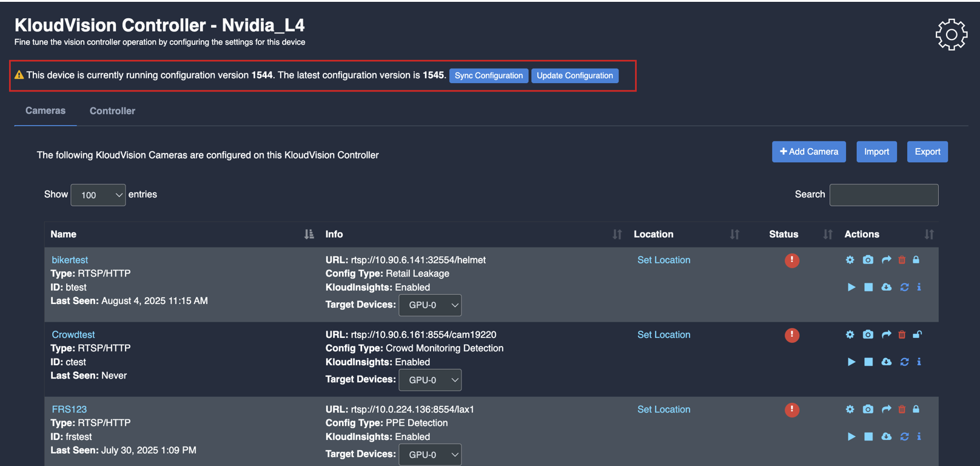Screen dimensions: 980x466
Task: Click FRS123 red error status icon
Action: click(x=792, y=410)
